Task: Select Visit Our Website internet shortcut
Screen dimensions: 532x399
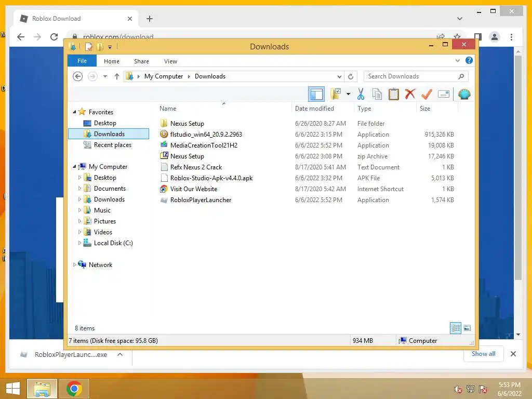Action: pos(193,189)
